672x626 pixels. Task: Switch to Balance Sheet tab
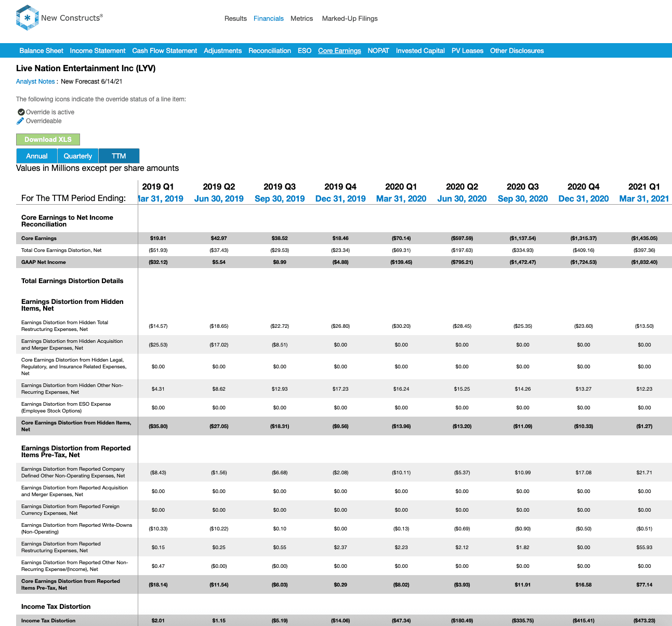41,51
